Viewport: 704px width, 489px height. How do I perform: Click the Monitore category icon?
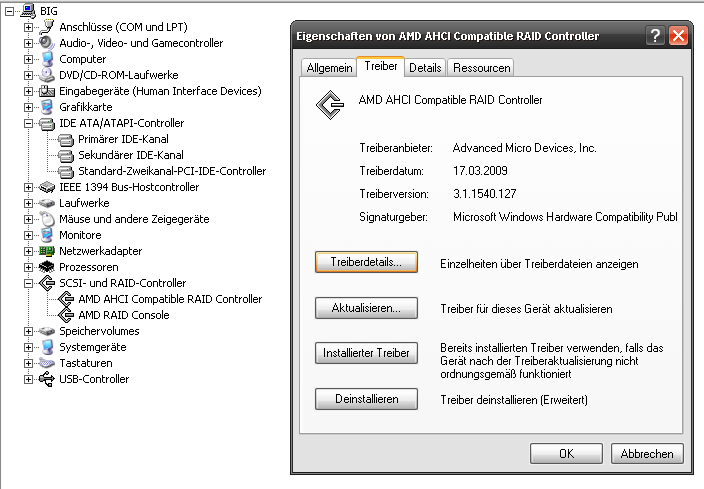coord(47,235)
